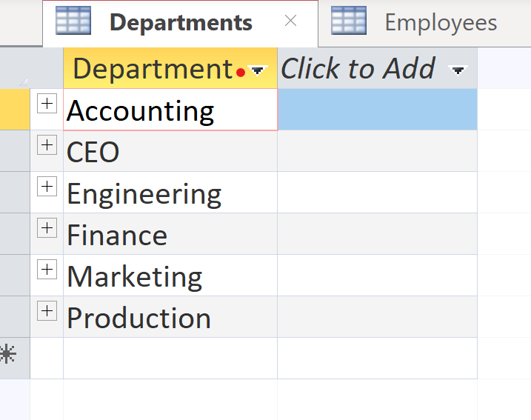The height and width of the screenshot is (420, 531).
Task: Select the Accounting row via record selector
Action: coord(15,110)
